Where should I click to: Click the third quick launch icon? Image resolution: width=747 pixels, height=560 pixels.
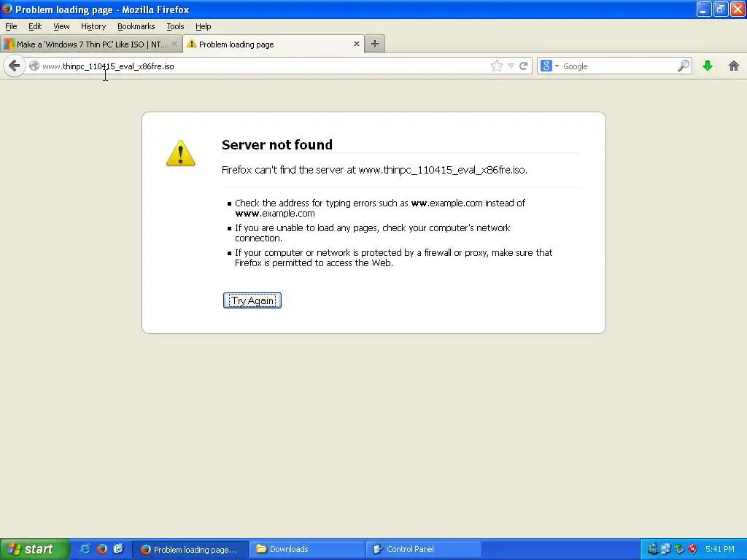118,549
